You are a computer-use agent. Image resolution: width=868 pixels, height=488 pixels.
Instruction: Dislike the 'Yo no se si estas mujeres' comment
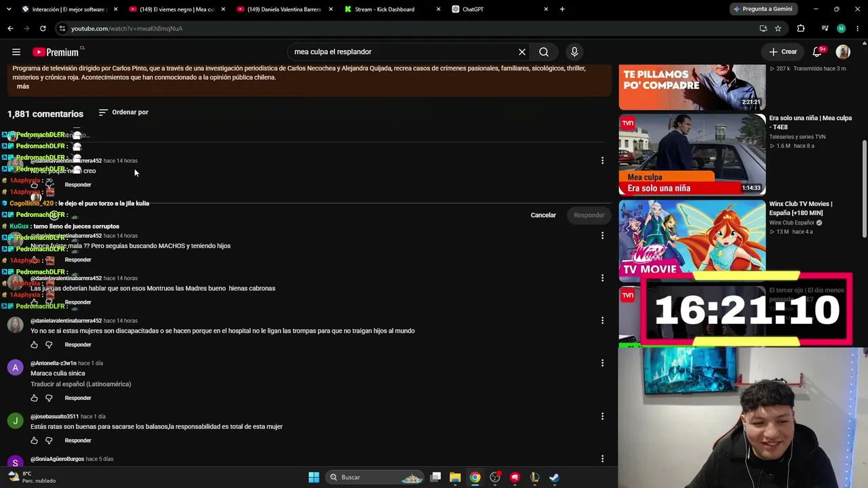pos(49,345)
